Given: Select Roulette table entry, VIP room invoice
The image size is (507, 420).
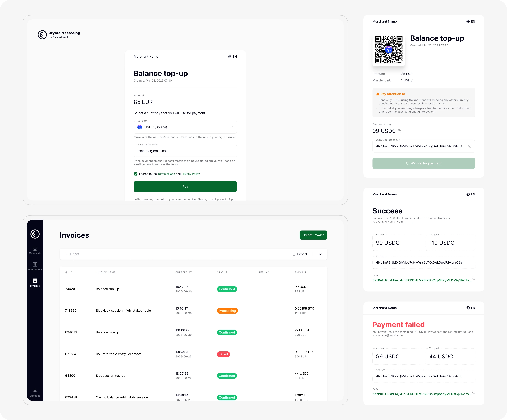Looking at the screenshot, I should click(x=119, y=354).
